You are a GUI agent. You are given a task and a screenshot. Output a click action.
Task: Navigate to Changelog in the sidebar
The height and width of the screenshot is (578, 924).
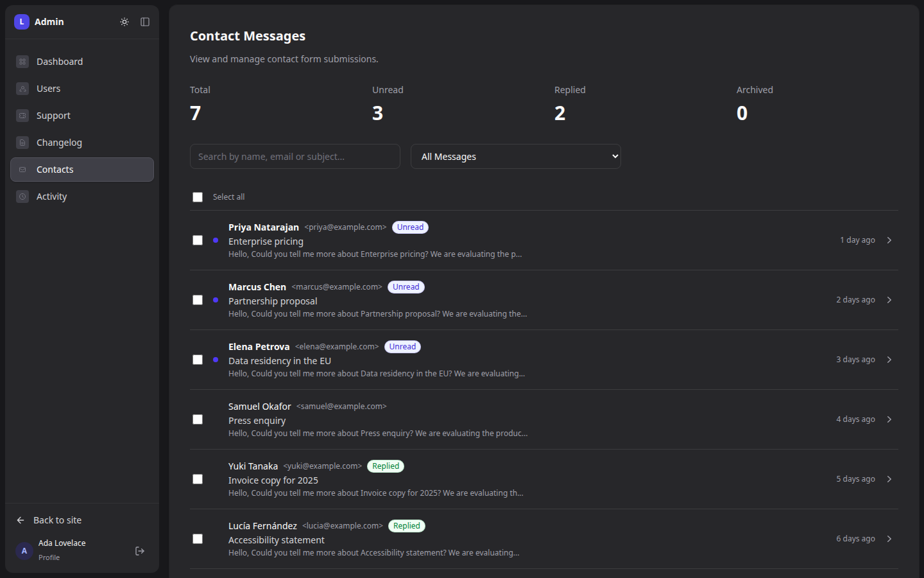pos(82,143)
